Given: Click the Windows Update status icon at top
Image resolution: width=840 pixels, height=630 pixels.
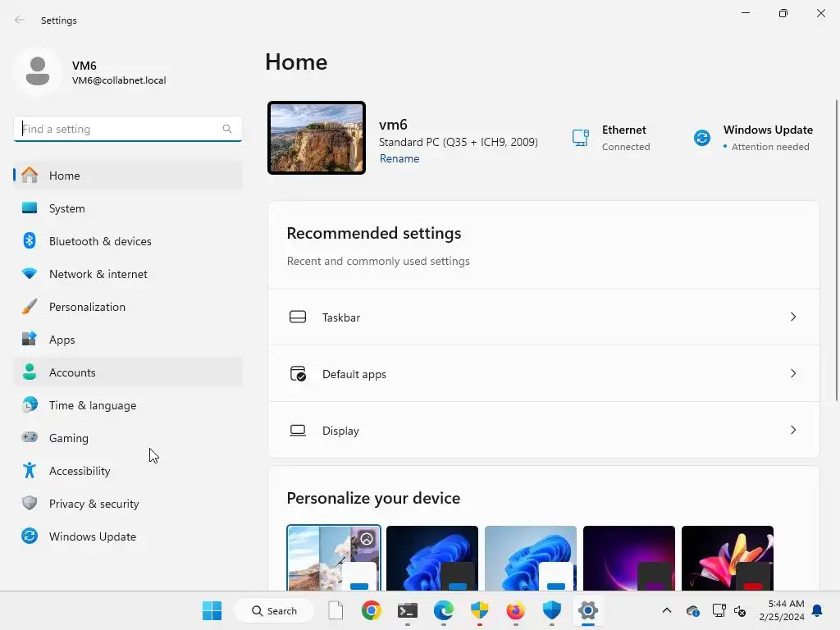Looking at the screenshot, I should (702, 138).
